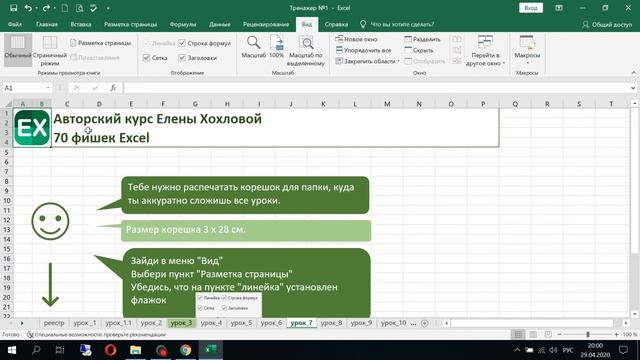Switch to Страничный режим view
The width and height of the screenshot is (640, 360).
coord(50,51)
